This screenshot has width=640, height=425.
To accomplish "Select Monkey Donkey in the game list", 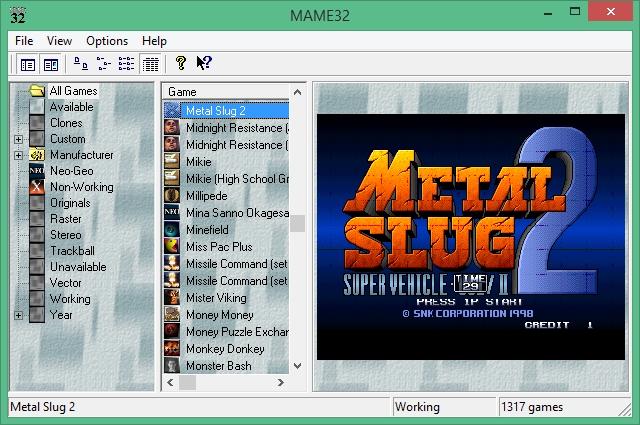I will pyautogui.click(x=225, y=349).
